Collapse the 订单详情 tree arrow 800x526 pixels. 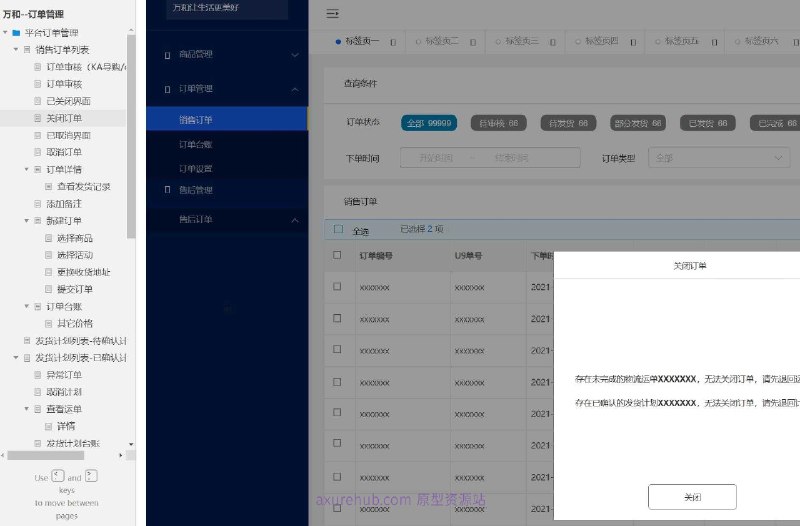coord(27,169)
